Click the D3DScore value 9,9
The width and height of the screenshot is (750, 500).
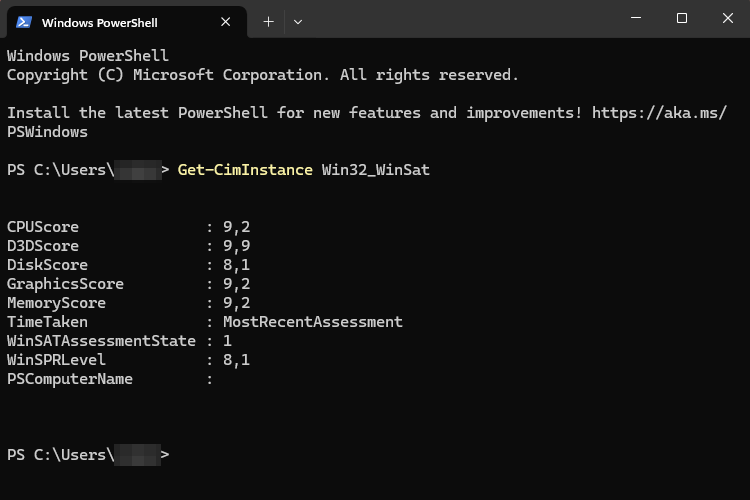236,246
